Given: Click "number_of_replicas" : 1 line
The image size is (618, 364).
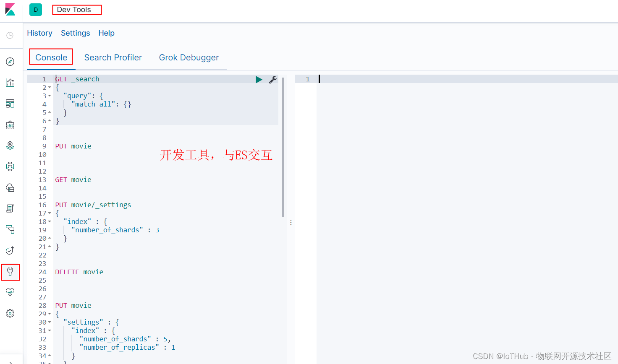Looking at the screenshot, I should [x=127, y=348].
